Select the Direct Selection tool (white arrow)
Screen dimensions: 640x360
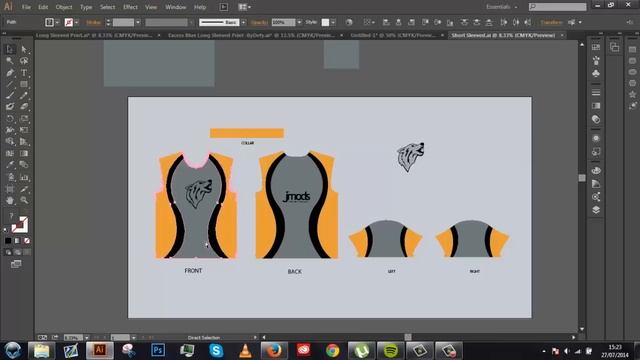[x=24, y=49]
